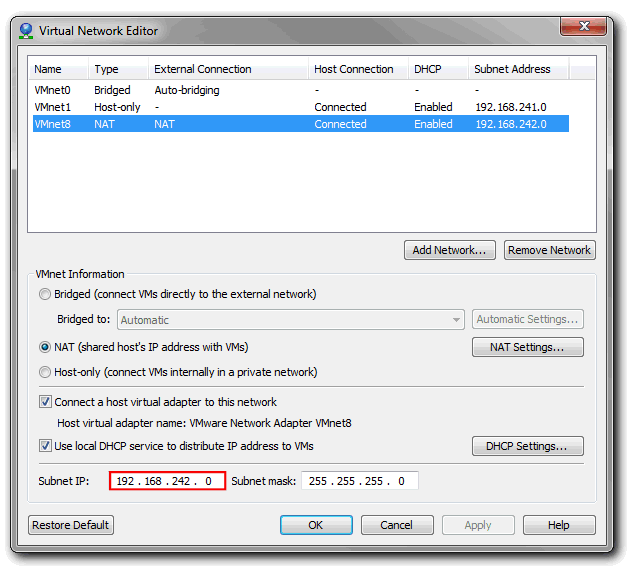Click the Subnet Address column header
Viewport: 628px width, 569px height.
(x=519, y=69)
